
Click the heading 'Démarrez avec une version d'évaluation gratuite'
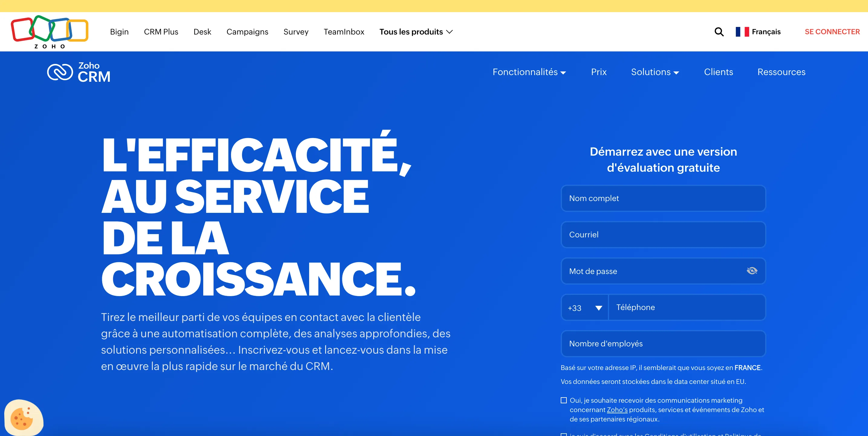click(663, 160)
